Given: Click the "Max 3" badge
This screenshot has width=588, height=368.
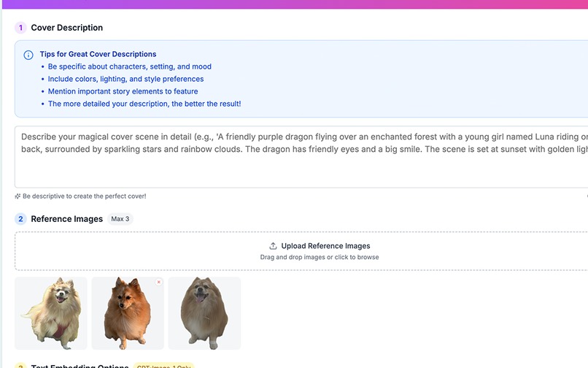Looking at the screenshot, I should 120,219.
